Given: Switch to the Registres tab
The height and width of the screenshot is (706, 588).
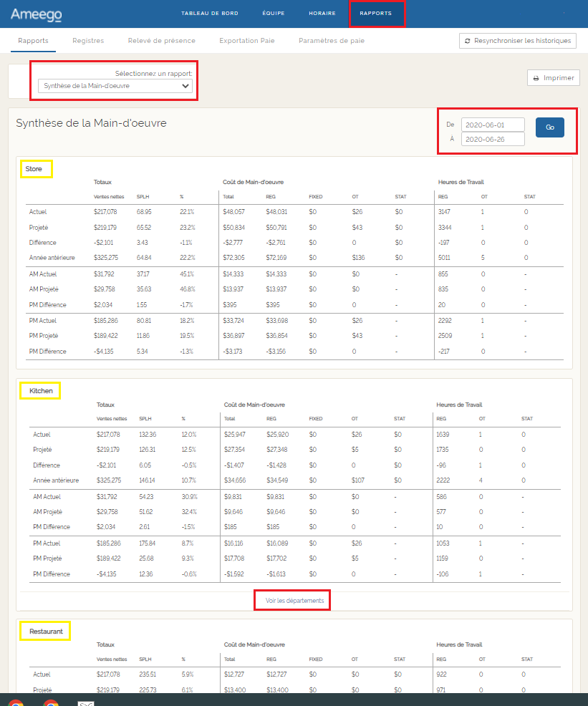Looking at the screenshot, I should pos(88,41).
